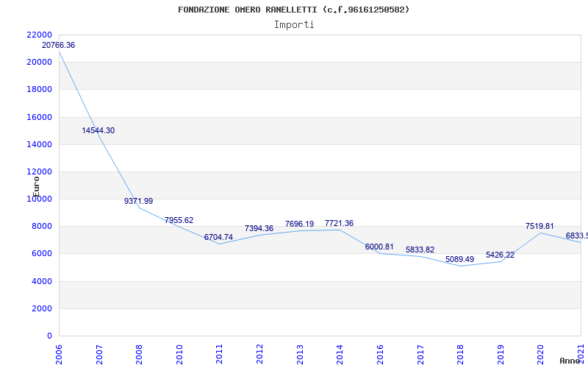Click y-axis value 22000

coord(40,35)
